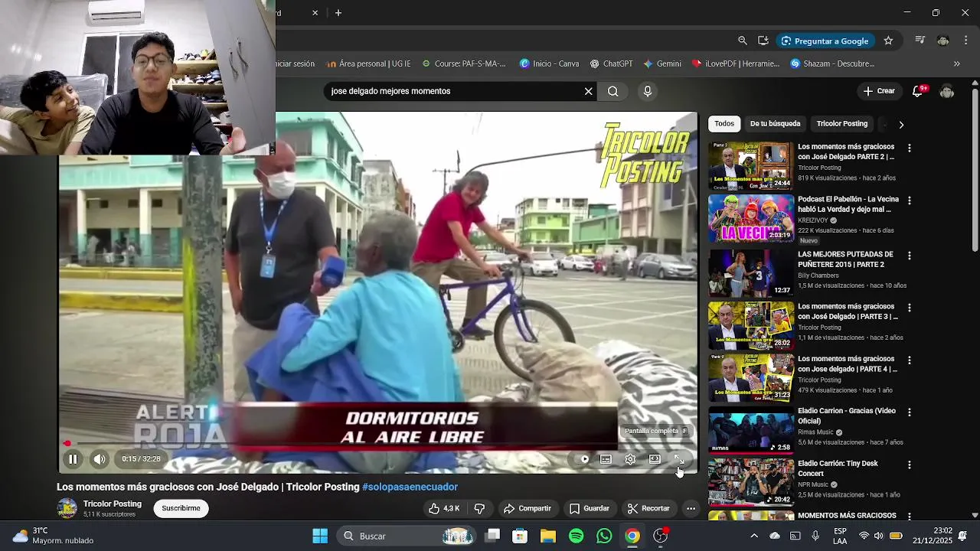
Task: Open YouTube notifications bell
Action: click(x=918, y=91)
